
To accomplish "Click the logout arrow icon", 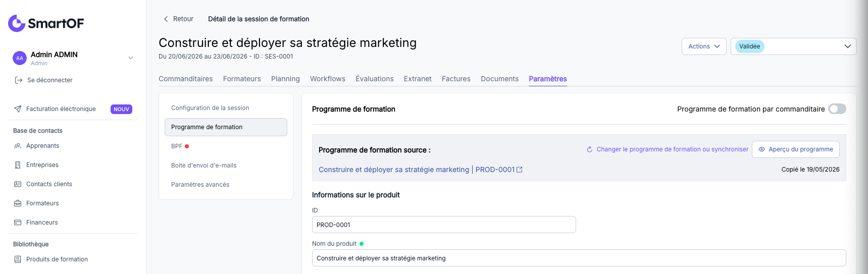I will point(19,80).
